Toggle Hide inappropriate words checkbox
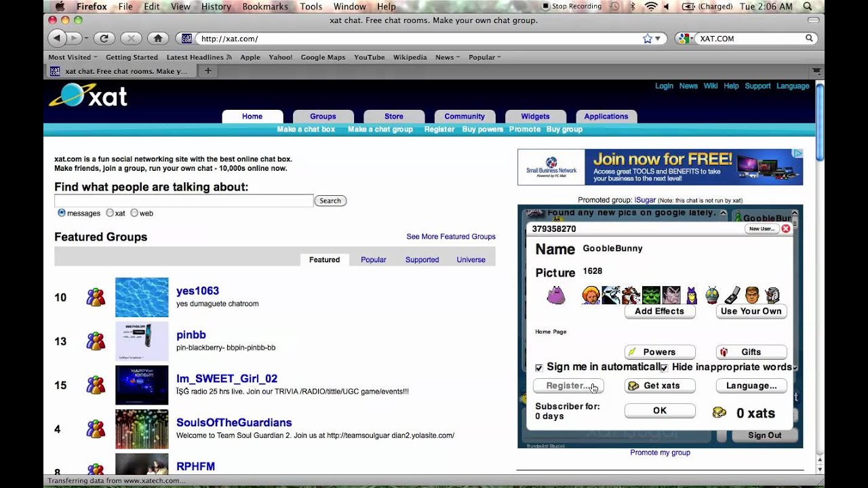 (x=664, y=367)
